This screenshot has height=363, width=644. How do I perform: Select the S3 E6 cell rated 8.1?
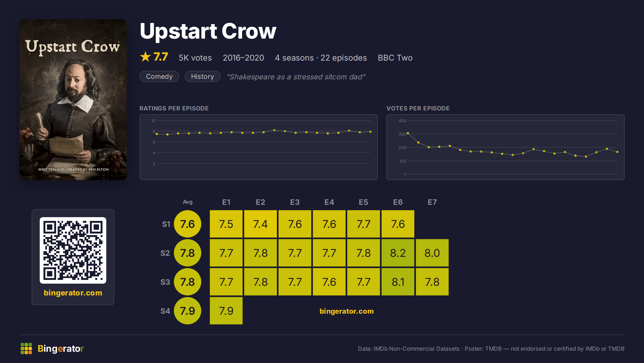pyautogui.click(x=398, y=282)
